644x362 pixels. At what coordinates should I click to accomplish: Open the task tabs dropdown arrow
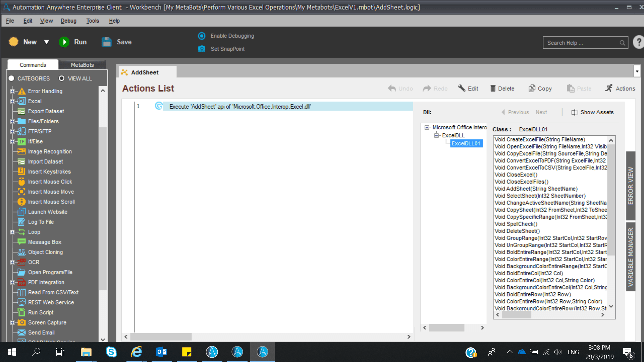pyautogui.click(x=637, y=71)
